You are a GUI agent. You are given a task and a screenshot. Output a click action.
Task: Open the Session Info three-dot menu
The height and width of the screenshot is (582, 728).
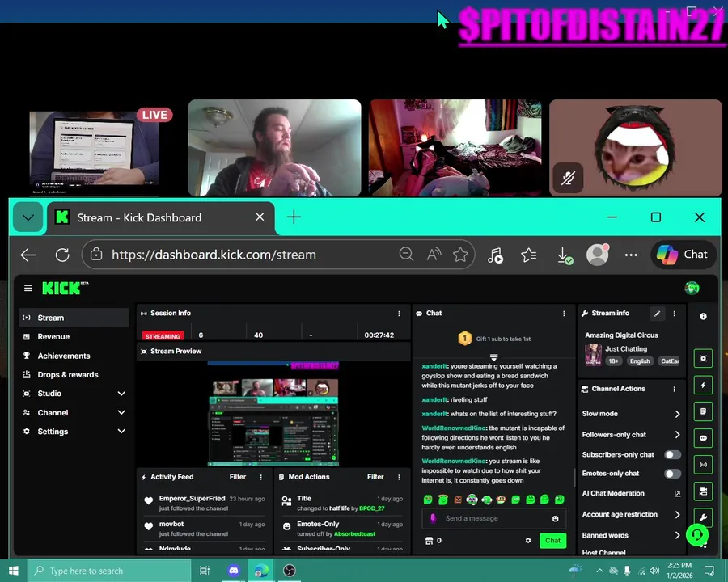[x=399, y=314]
